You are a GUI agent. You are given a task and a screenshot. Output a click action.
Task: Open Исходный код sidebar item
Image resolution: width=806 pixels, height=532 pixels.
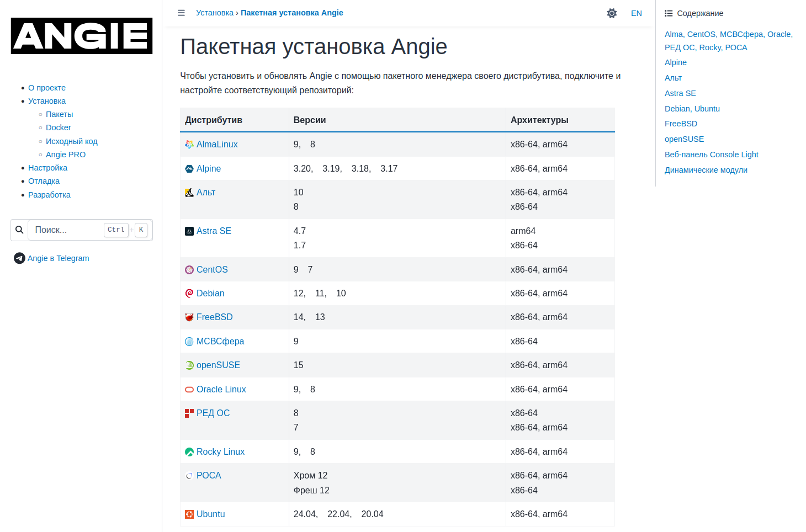[x=71, y=141]
